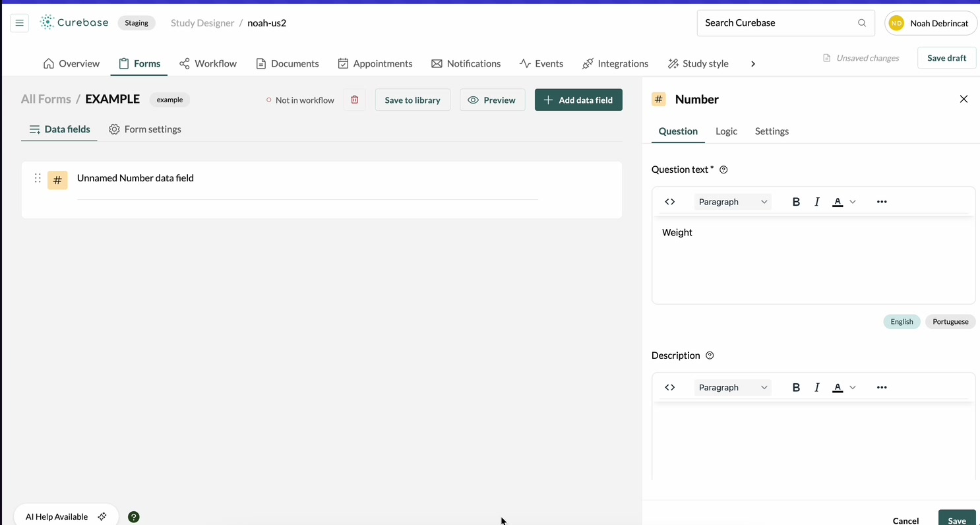Switch to the Logic tab

(726, 131)
